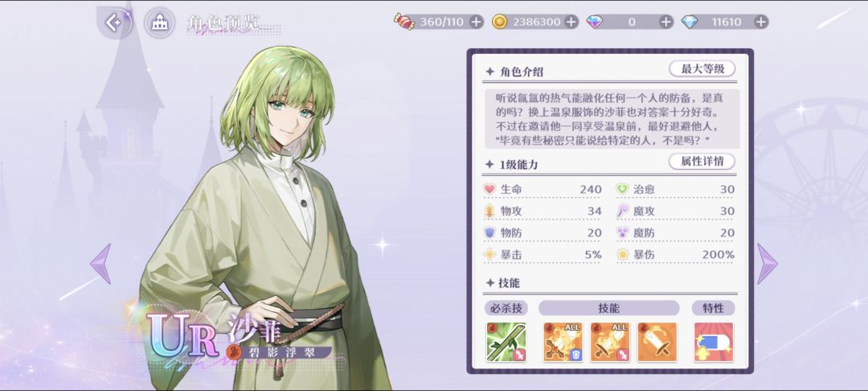Image resolution: width=868 pixels, height=391 pixels.
Task: Tap plus beside the 11610 diamonds
Action: (761, 23)
